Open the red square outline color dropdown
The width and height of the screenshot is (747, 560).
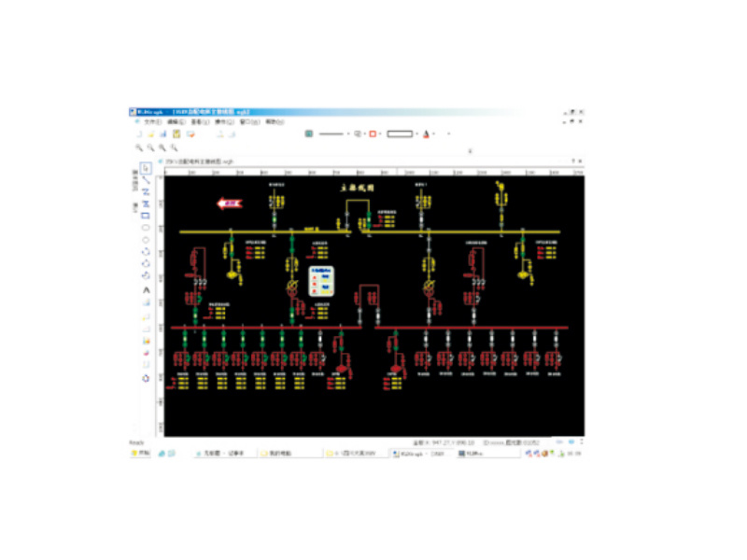(380, 133)
